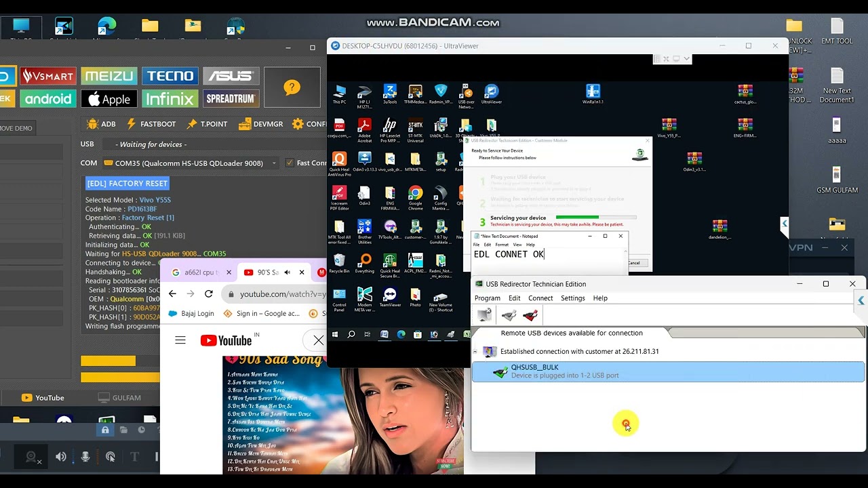The height and width of the screenshot is (488, 868).
Task: Click the Vivo Y55S model text
Action: (x=155, y=200)
